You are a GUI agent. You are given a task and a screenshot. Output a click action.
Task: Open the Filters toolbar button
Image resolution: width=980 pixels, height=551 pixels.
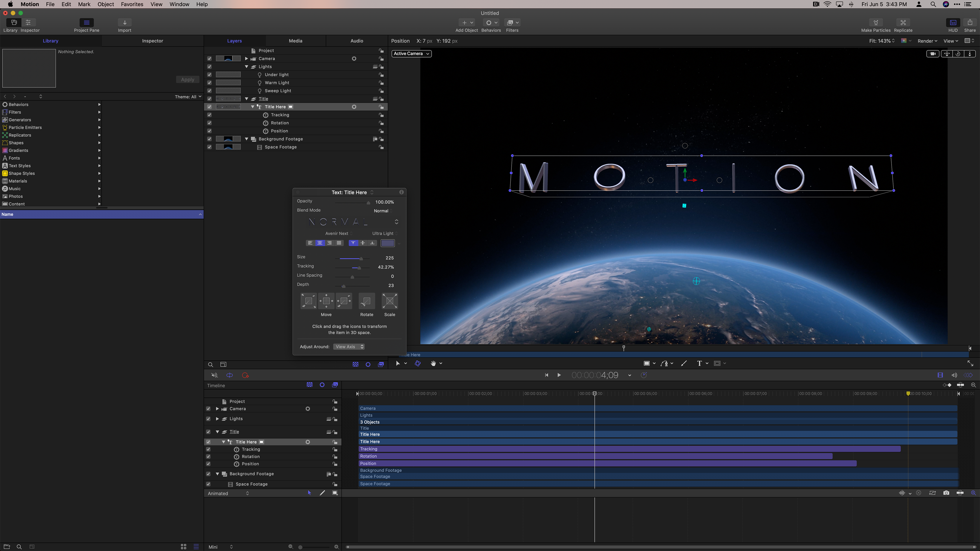click(512, 22)
